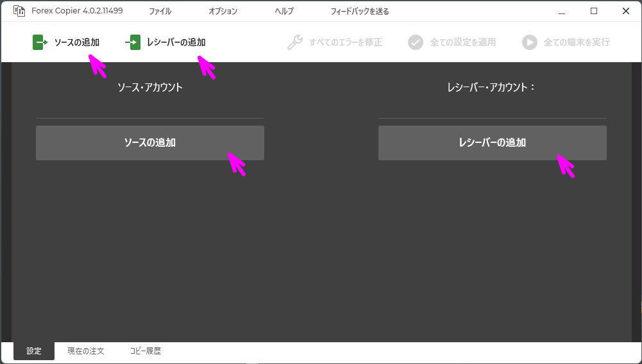
Task: Close the Forex Copier window
Action: point(625,12)
